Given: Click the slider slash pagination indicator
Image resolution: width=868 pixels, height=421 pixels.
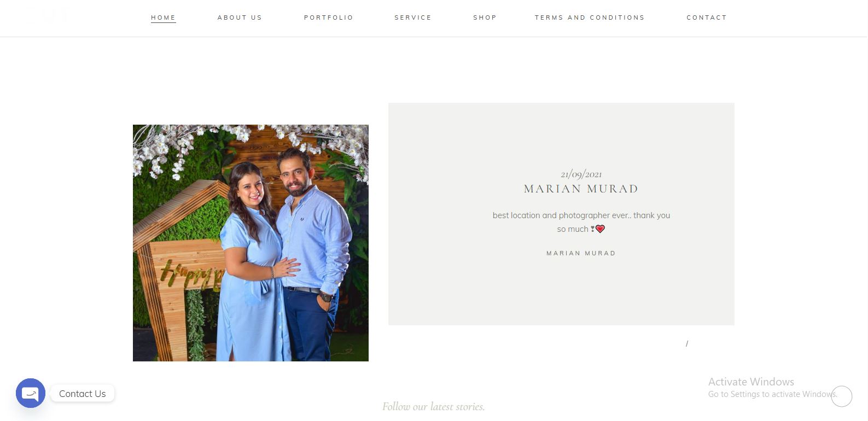Looking at the screenshot, I should click(687, 343).
